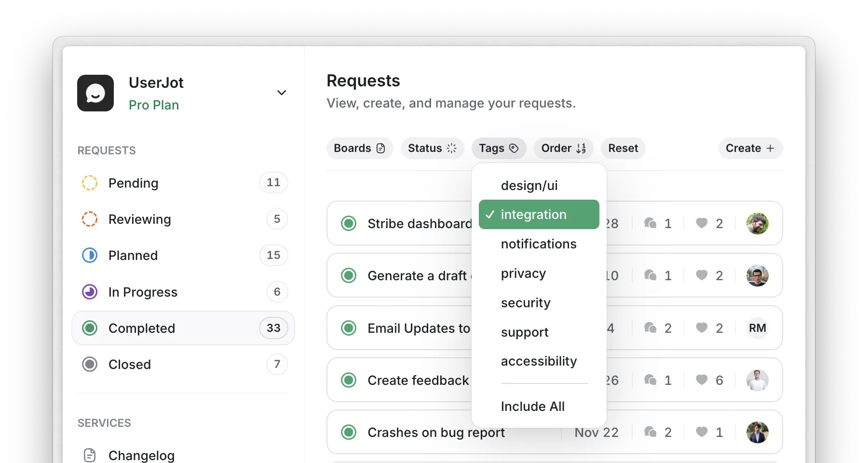Select the privacy tag
The width and height of the screenshot is (868, 463).
539,273
